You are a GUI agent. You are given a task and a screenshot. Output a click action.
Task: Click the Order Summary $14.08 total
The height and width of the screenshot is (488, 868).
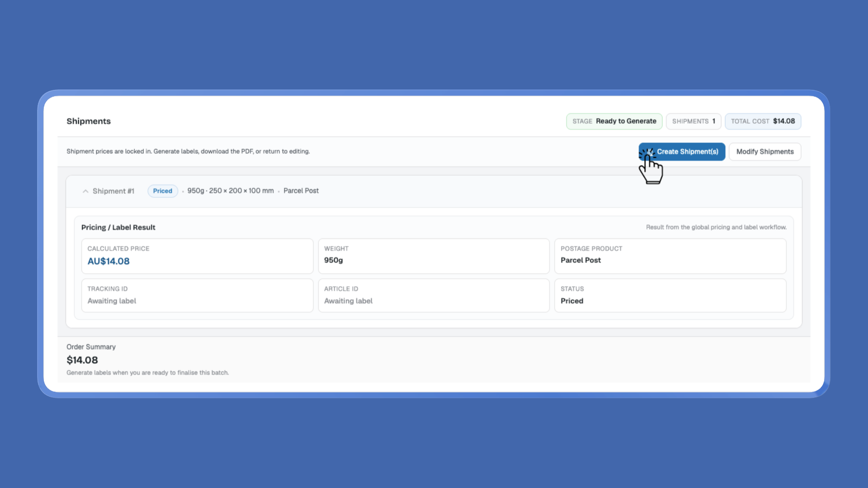pos(82,360)
